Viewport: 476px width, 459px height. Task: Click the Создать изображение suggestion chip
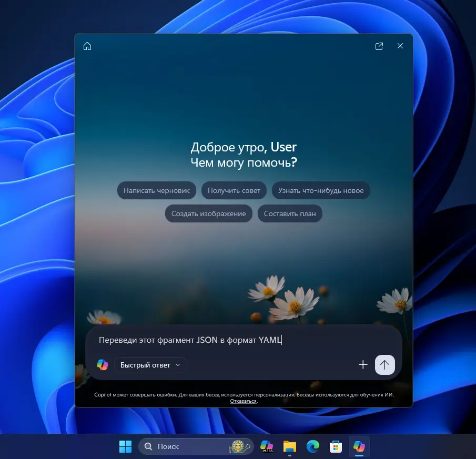[x=209, y=214]
